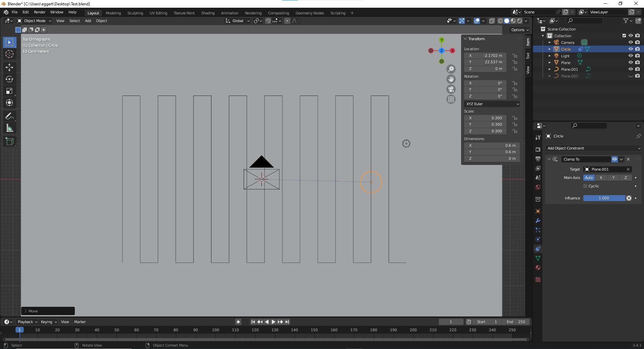This screenshot has height=349, width=644.
Task: Activate the Annotate pencil tool
Action: point(9,116)
